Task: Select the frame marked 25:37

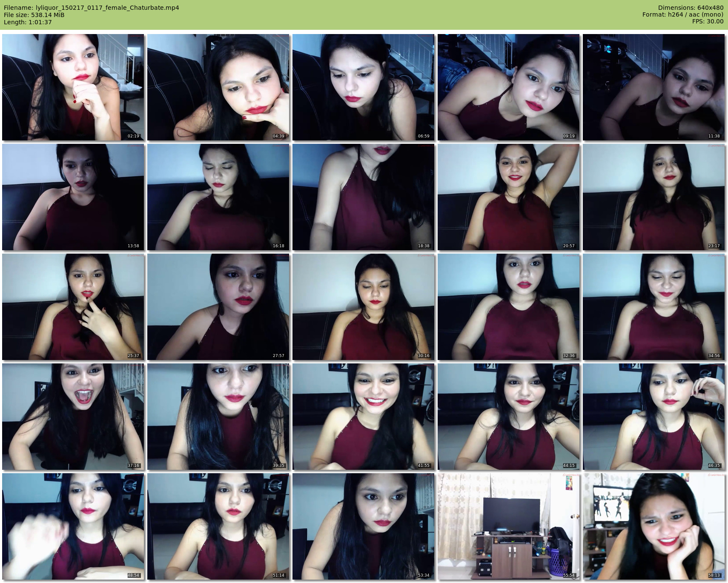Action: point(73,307)
